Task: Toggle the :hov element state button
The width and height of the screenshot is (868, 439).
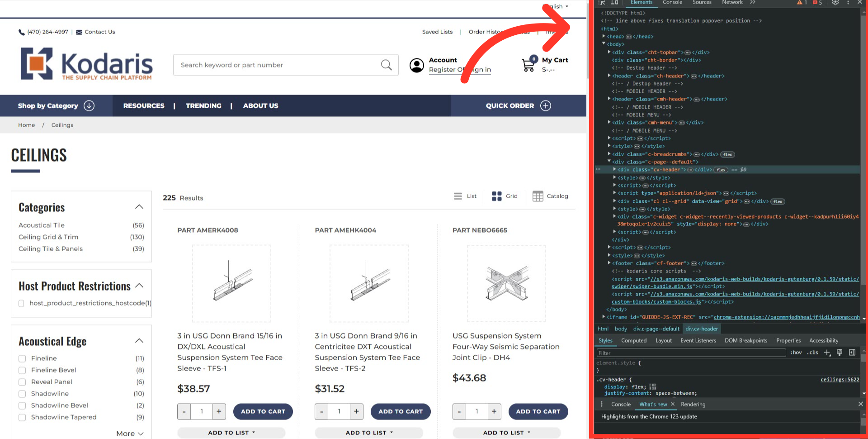Action: pyautogui.click(x=796, y=353)
